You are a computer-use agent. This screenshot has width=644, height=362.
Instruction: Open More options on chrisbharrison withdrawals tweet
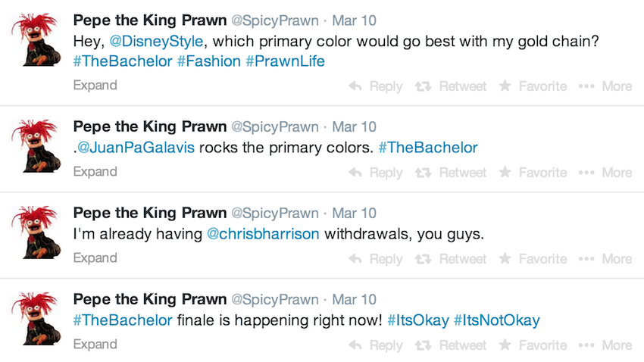(x=605, y=259)
